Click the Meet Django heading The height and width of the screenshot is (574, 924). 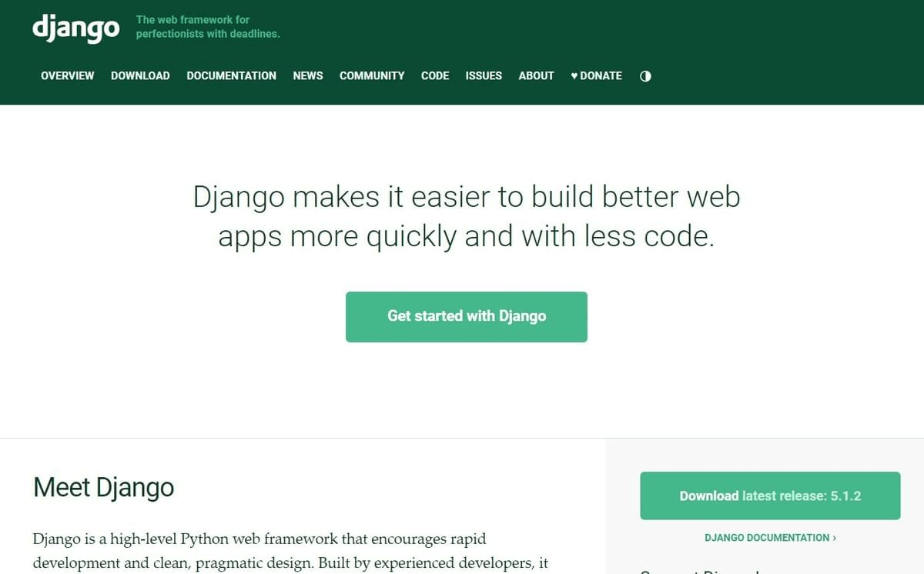coord(104,487)
